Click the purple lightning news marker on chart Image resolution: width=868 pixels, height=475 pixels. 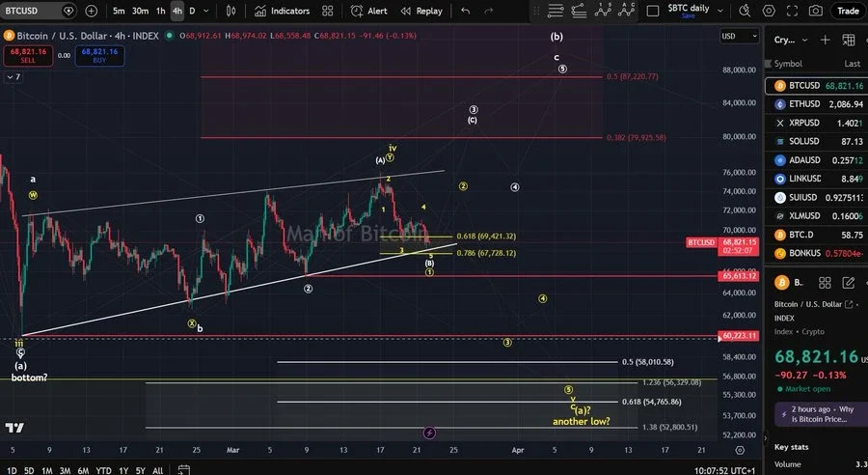click(x=429, y=433)
